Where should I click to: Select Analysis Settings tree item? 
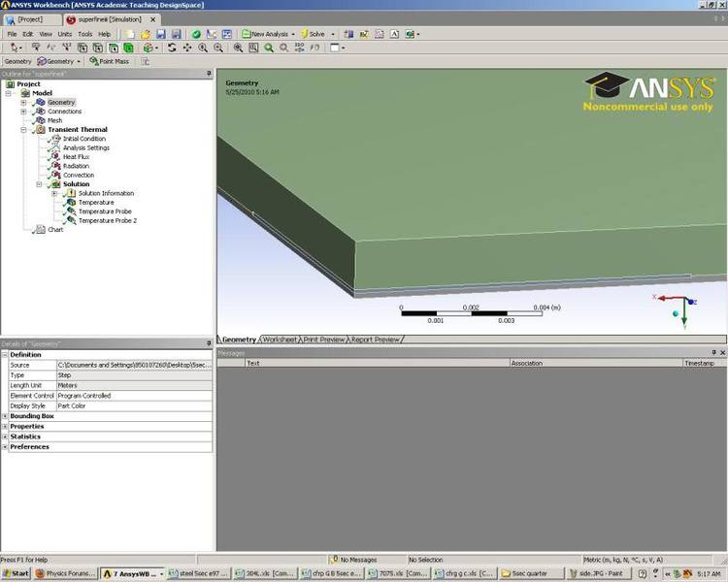tap(85, 148)
